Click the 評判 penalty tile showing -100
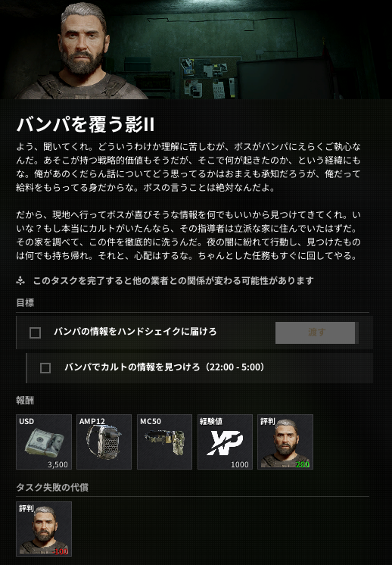The image size is (392, 565). (x=44, y=529)
